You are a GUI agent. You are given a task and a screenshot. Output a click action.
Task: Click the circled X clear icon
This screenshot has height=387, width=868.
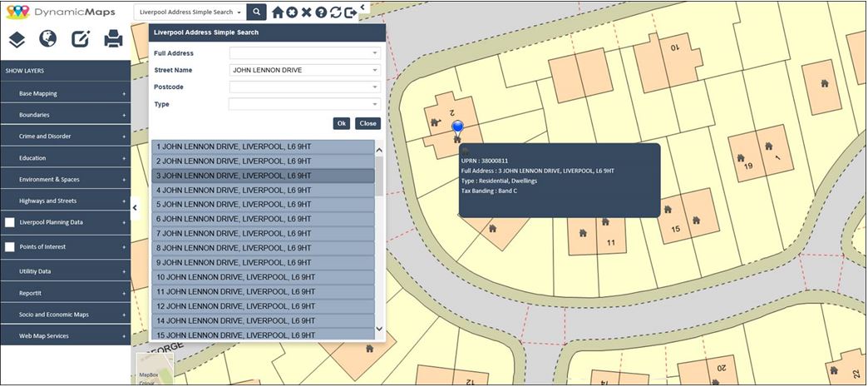tap(293, 12)
